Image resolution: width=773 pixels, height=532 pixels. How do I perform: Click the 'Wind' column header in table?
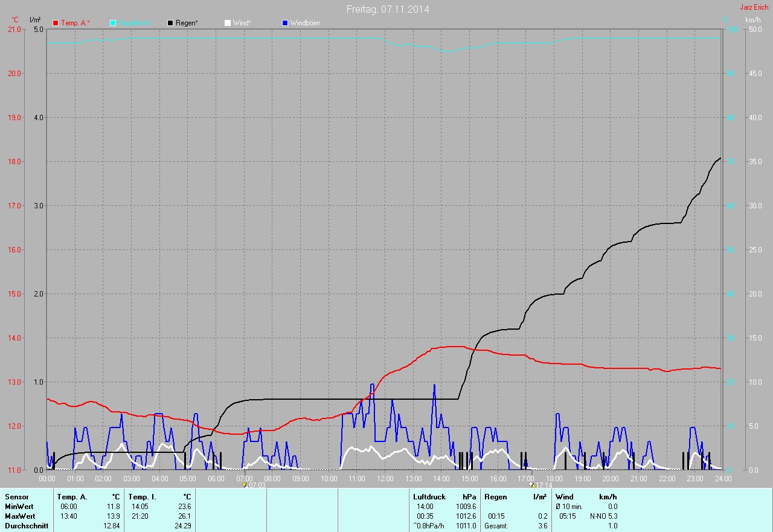564,496
